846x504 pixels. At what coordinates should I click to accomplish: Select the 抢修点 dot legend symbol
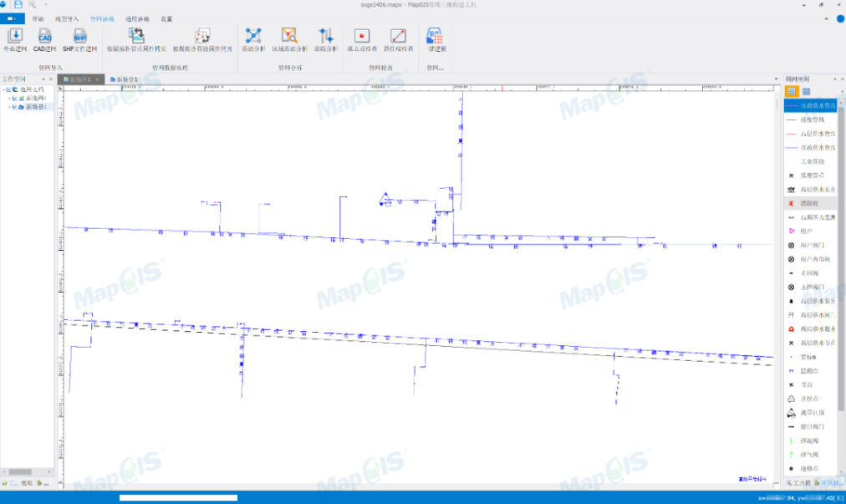[x=792, y=468]
